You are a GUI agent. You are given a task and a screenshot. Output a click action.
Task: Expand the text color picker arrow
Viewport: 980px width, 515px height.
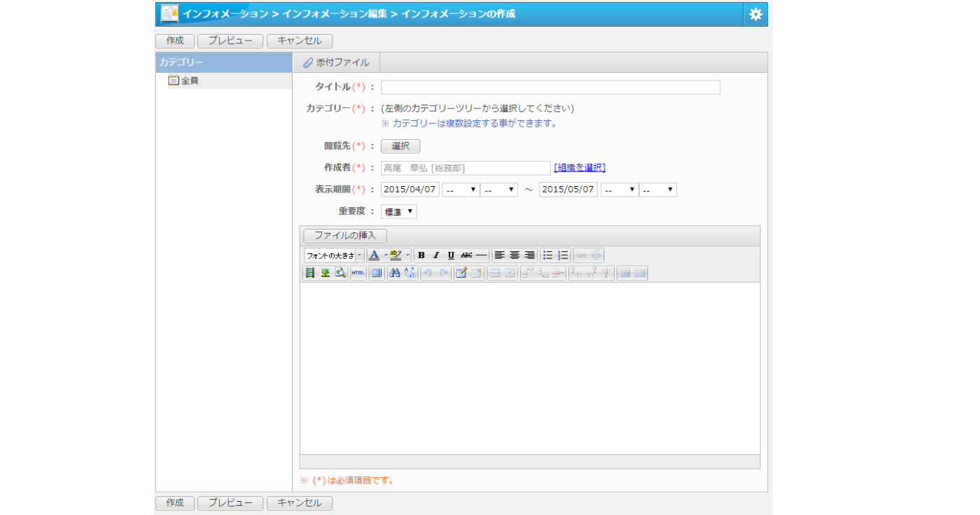pos(385,255)
